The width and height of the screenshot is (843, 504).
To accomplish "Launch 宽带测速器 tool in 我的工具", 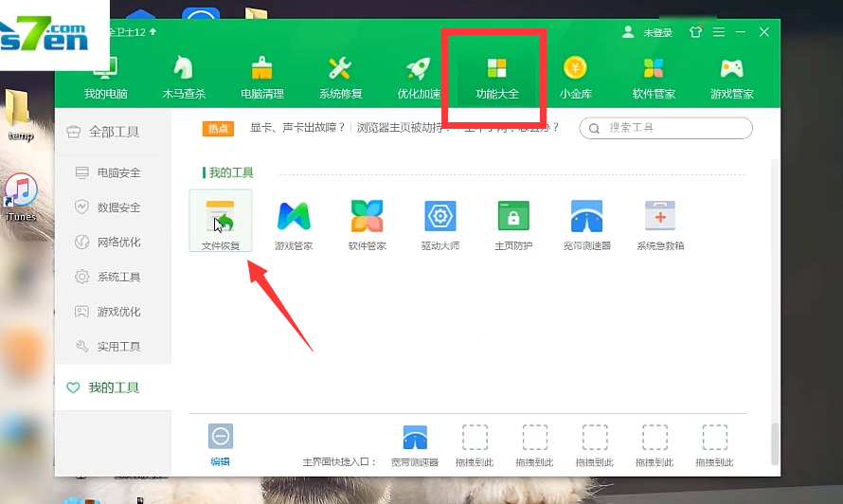I will click(x=586, y=225).
